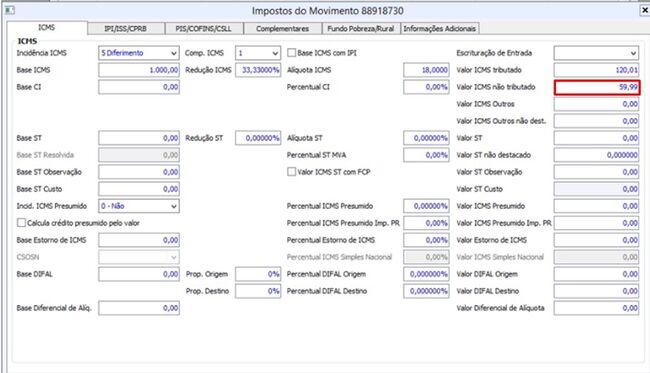
Task: Click the Valor ST Observação field
Action: (596, 172)
